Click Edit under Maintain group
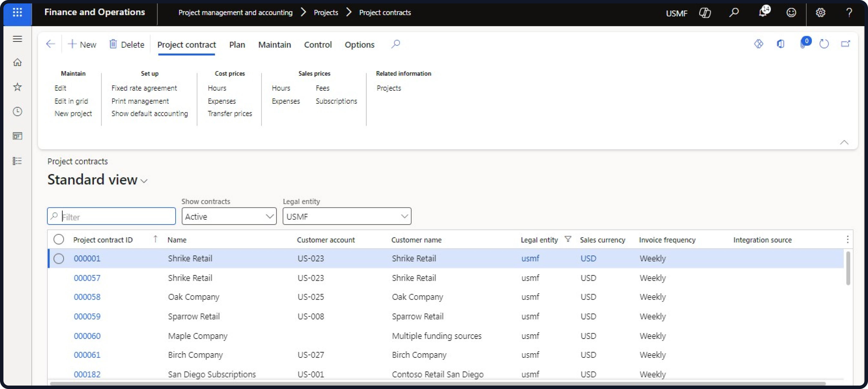The width and height of the screenshot is (868, 389). pos(60,88)
